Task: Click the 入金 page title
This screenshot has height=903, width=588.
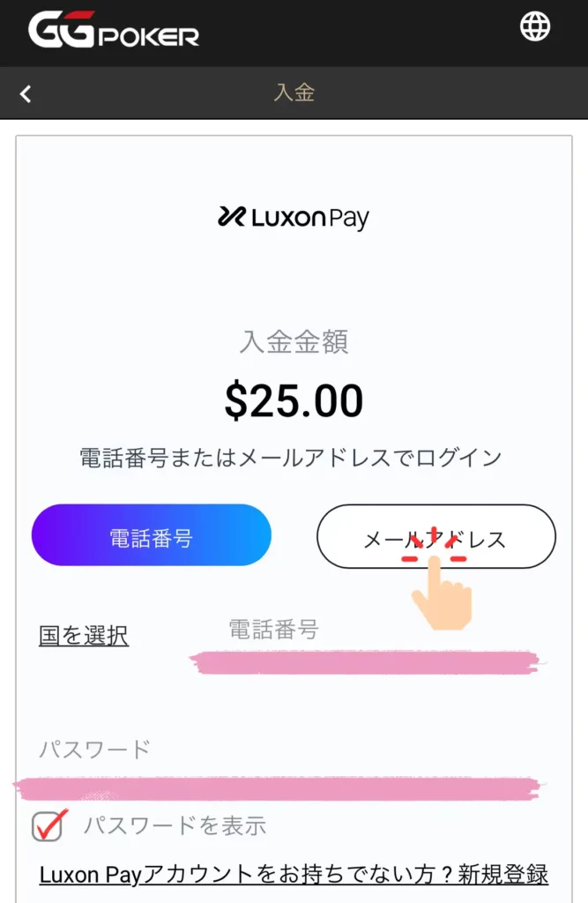Action: click(294, 93)
